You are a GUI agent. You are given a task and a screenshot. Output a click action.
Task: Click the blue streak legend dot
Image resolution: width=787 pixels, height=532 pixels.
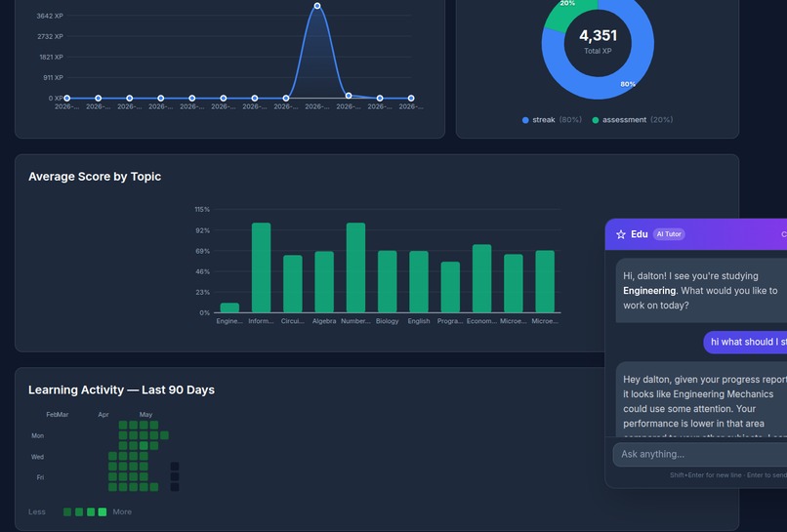[x=525, y=120]
